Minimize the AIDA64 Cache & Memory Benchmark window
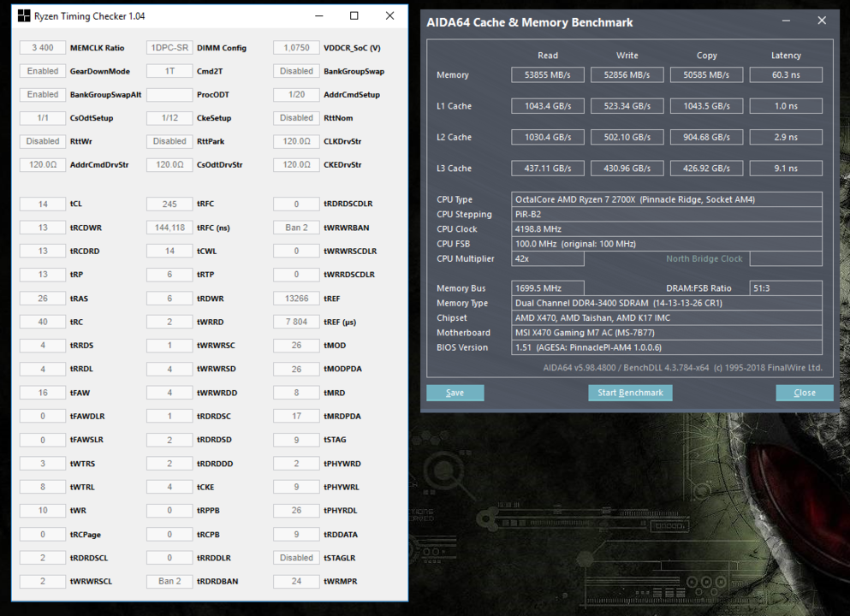 [786, 21]
